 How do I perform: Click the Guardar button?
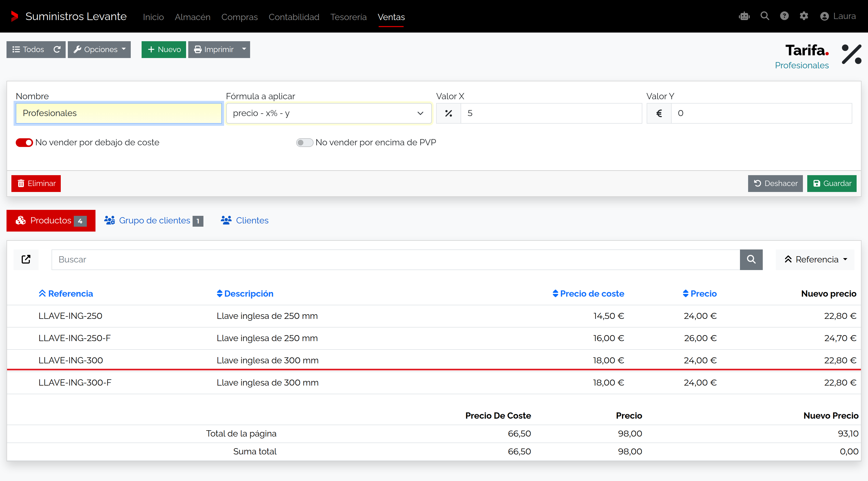point(832,184)
